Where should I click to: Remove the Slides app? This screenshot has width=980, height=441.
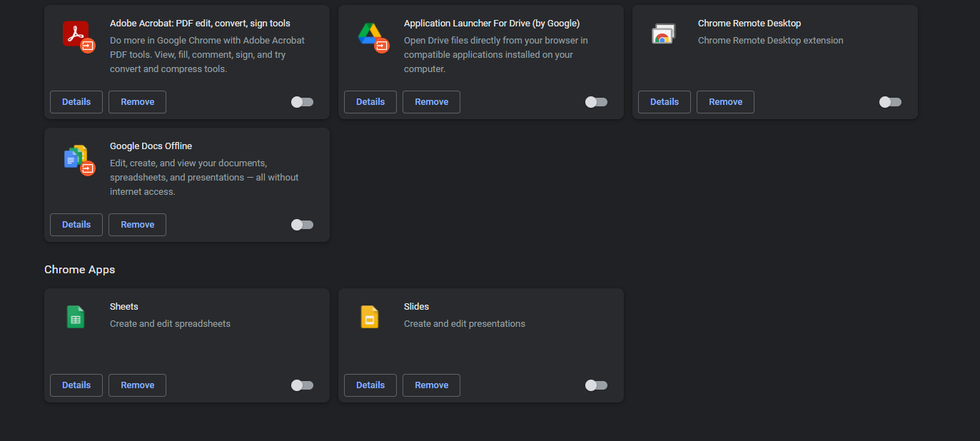[x=431, y=385]
